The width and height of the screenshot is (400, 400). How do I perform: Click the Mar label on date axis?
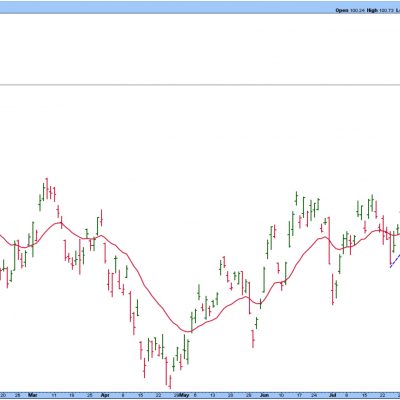click(x=32, y=395)
